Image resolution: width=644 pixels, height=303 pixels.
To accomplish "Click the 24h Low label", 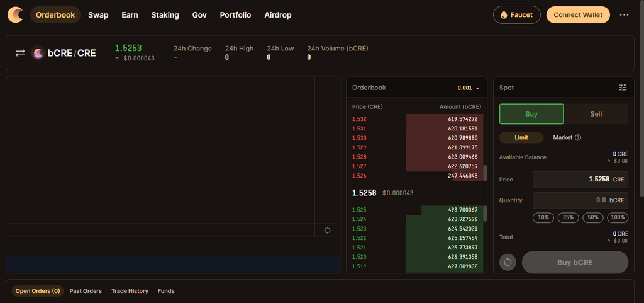I will pos(280,49).
